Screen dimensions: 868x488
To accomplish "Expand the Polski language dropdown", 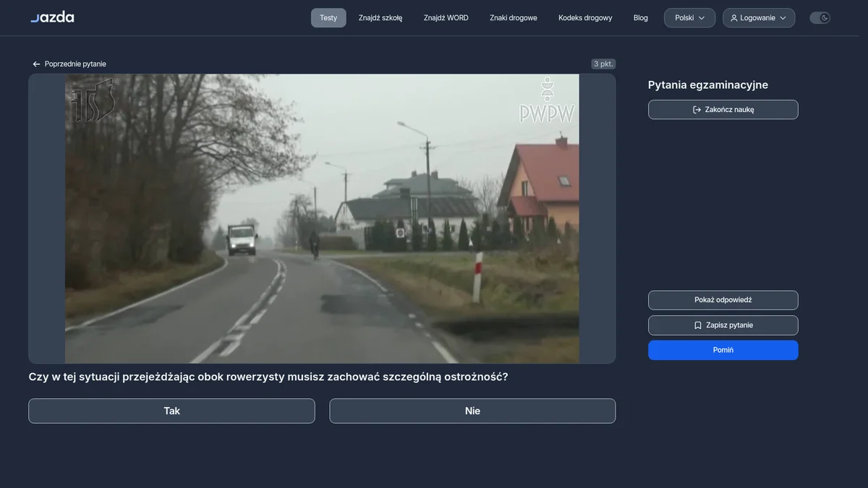I will click(x=690, y=18).
